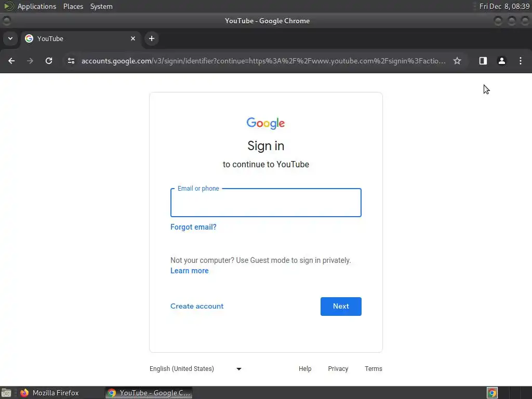
Task: Bookmark this page with the star icon
Action: click(457, 61)
